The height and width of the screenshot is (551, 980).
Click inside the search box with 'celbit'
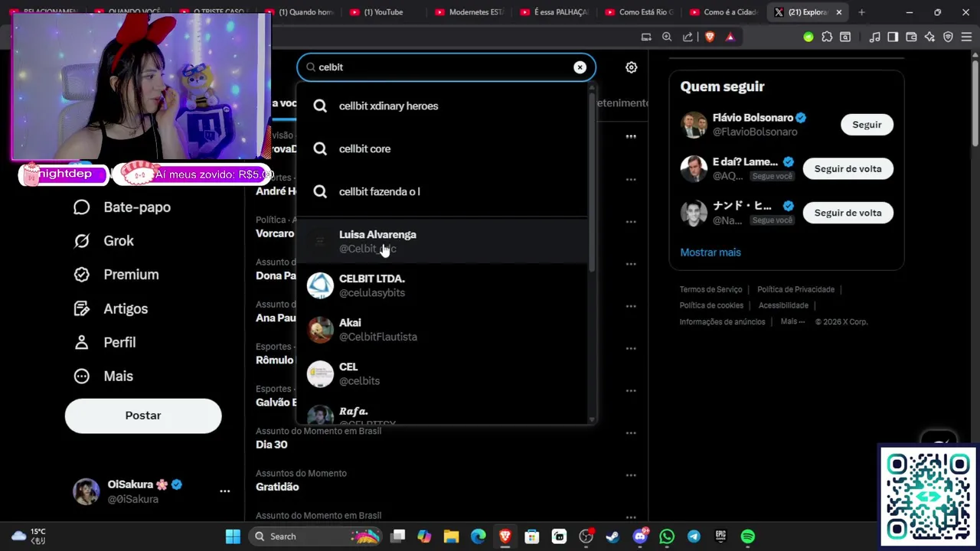(446, 67)
